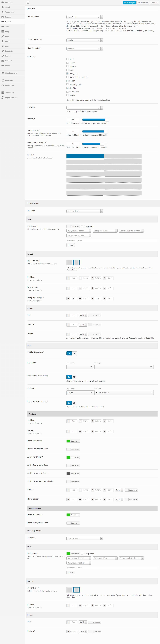
Task: Open the Hide Animation dropdown arrow
Action: [102, 49]
